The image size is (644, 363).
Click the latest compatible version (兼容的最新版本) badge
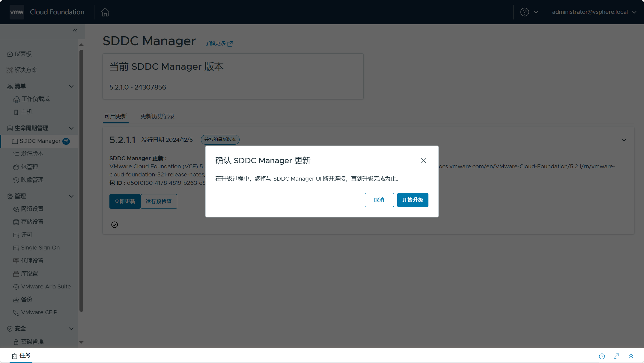pyautogui.click(x=220, y=140)
